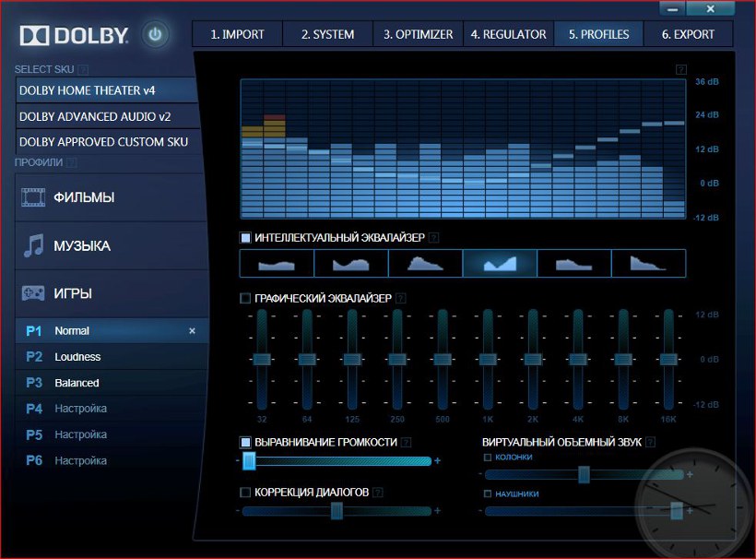This screenshot has width=756, height=559.
Task: Select the last equalizer preset shape
Action: pos(648,264)
